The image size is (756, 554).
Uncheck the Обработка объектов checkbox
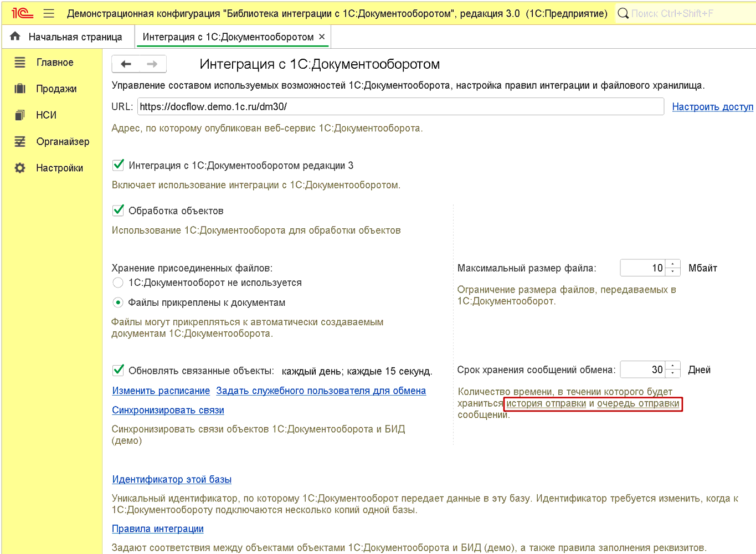[118, 210]
